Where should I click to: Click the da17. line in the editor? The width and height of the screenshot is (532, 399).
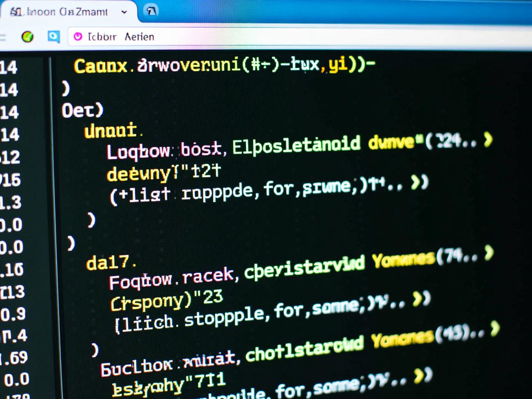pos(111,263)
